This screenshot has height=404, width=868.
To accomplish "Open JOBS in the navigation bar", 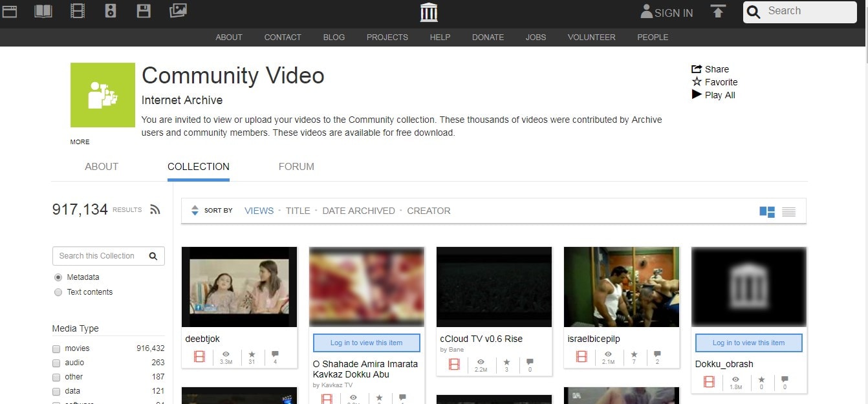I will point(536,37).
